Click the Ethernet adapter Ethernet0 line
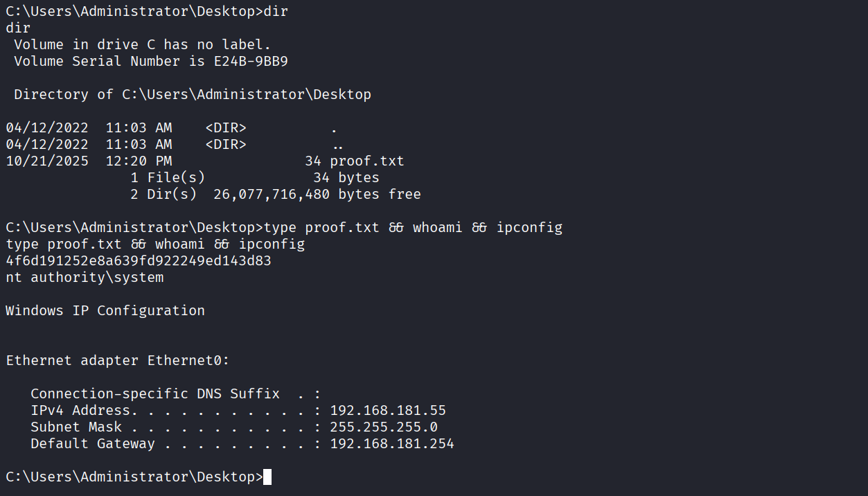Viewport: 868px width, 496px height. point(118,361)
